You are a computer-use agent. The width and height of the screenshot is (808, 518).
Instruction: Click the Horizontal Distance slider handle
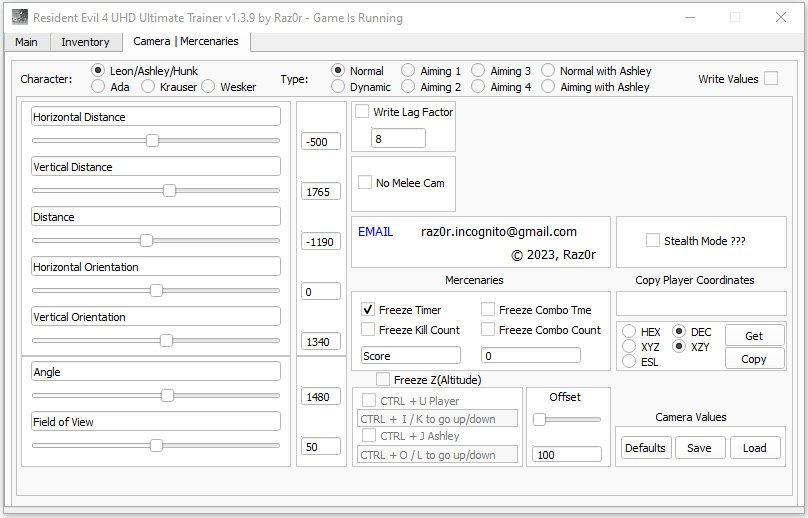152,140
